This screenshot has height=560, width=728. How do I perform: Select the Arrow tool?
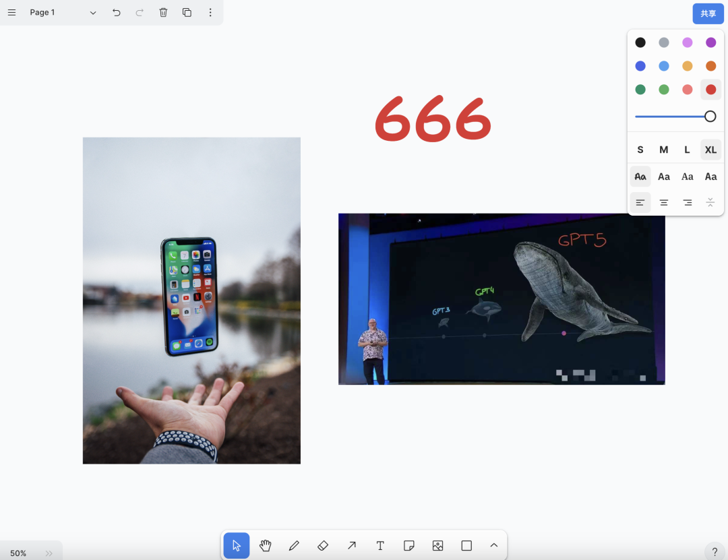pyautogui.click(x=351, y=546)
